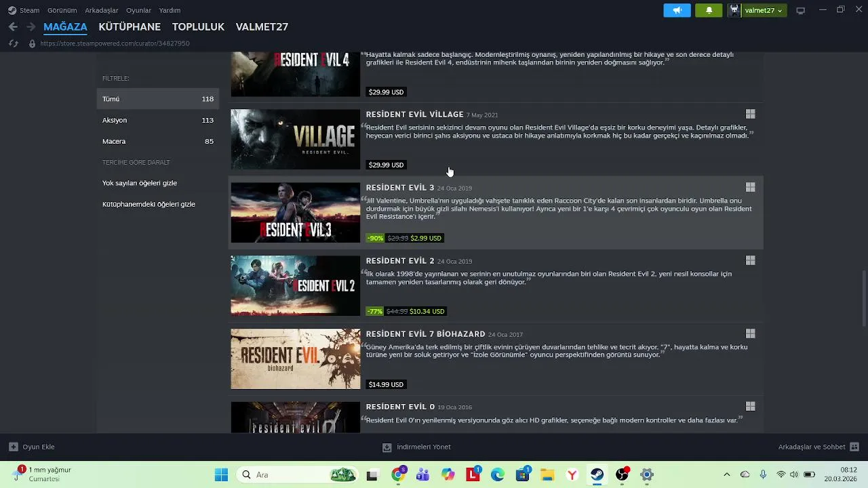The width and height of the screenshot is (868, 488).
Task: Open the VALMET27 profile tab
Action: pos(262,27)
